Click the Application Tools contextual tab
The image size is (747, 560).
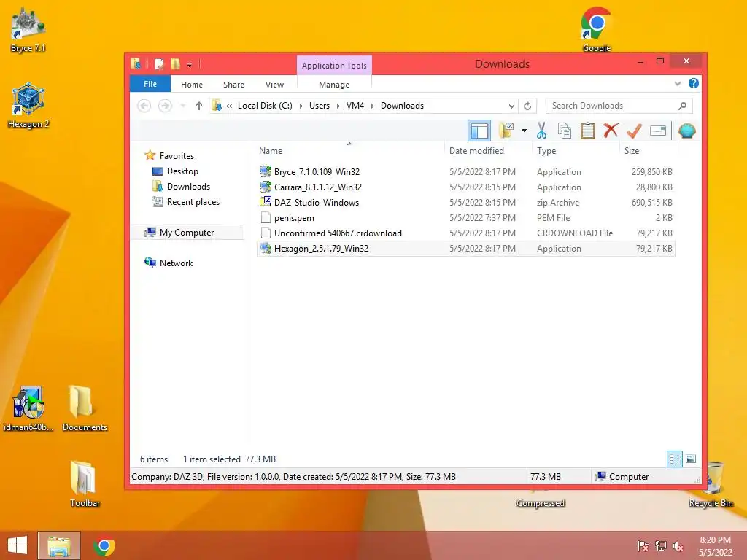pyautogui.click(x=334, y=66)
